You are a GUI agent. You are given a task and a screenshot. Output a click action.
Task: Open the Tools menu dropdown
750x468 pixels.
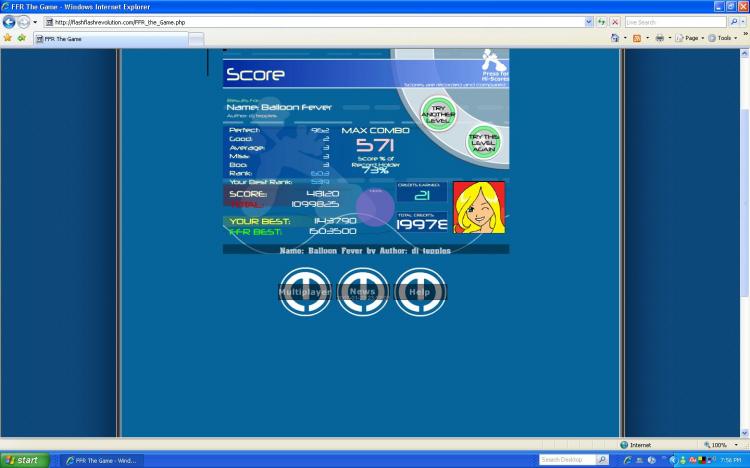pyautogui.click(x=724, y=38)
